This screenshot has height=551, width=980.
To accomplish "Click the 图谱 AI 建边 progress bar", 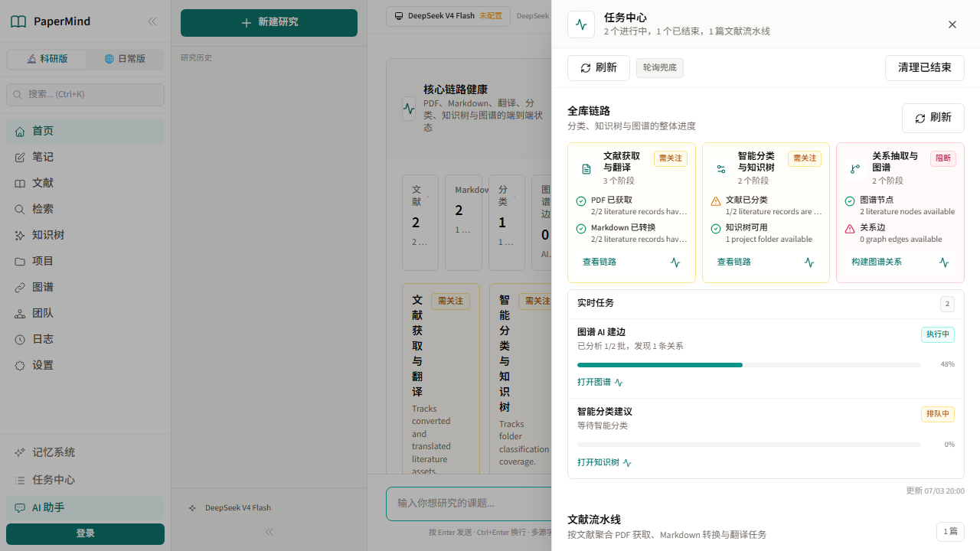I will pos(749,365).
